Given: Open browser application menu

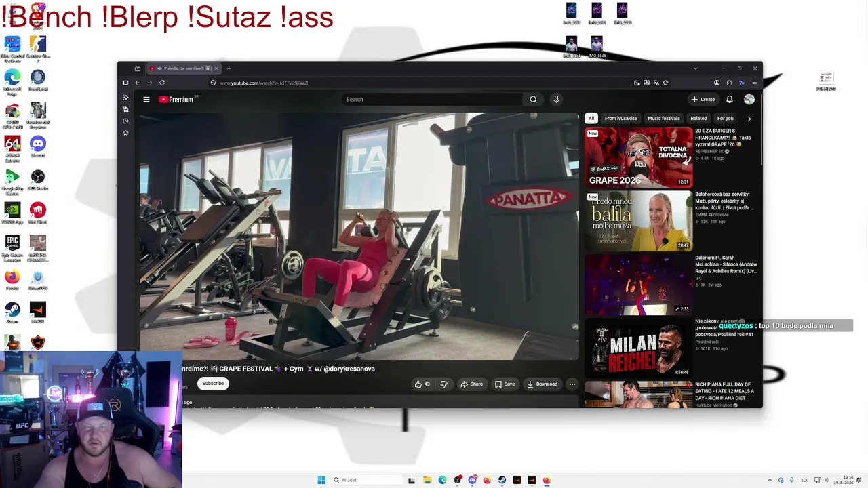Looking at the screenshot, I should [x=755, y=83].
